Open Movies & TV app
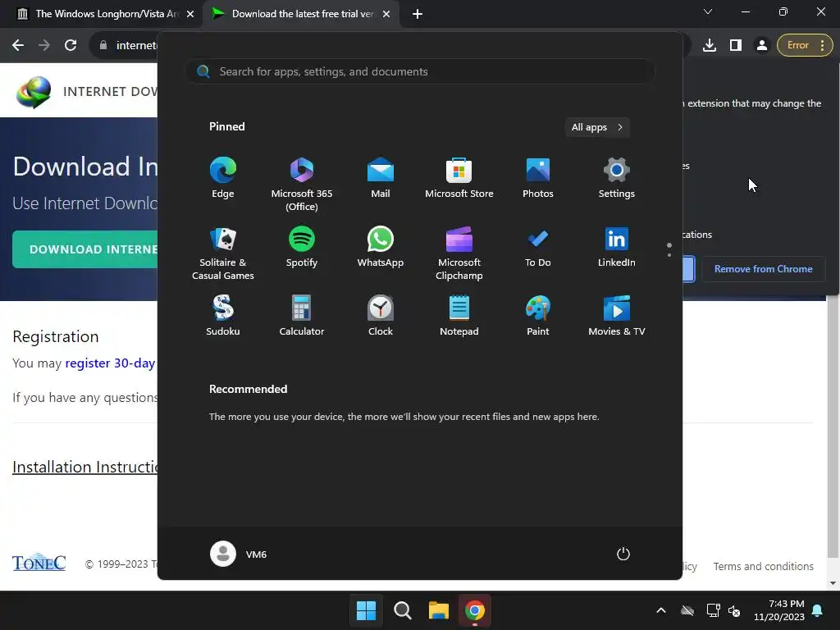Image resolution: width=840 pixels, height=630 pixels. 617,316
